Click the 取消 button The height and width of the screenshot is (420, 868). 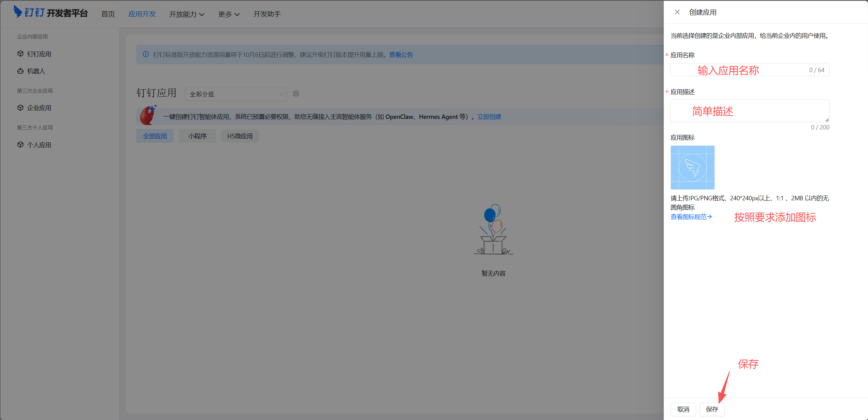tap(683, 409)
